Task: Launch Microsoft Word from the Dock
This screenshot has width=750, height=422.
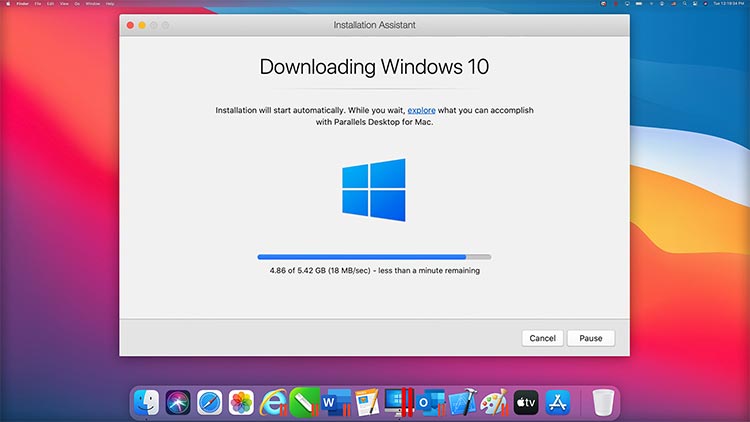Action: click(x=336, y=402)
